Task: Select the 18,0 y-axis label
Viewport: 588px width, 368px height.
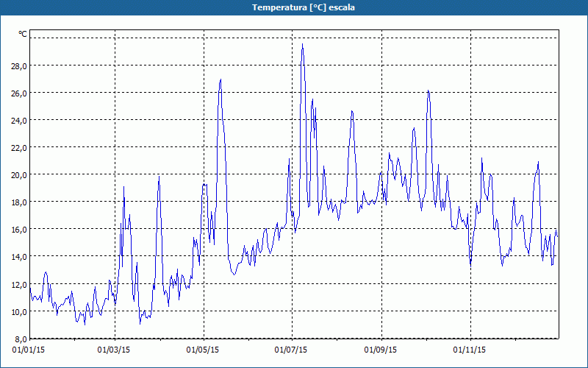Action: point(19,202)
